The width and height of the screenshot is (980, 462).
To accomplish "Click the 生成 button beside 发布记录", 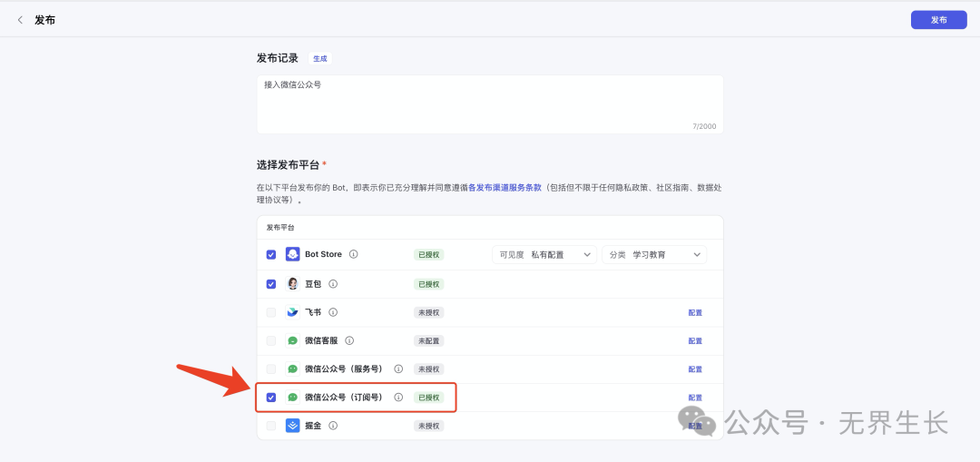I will coord(320,58).
